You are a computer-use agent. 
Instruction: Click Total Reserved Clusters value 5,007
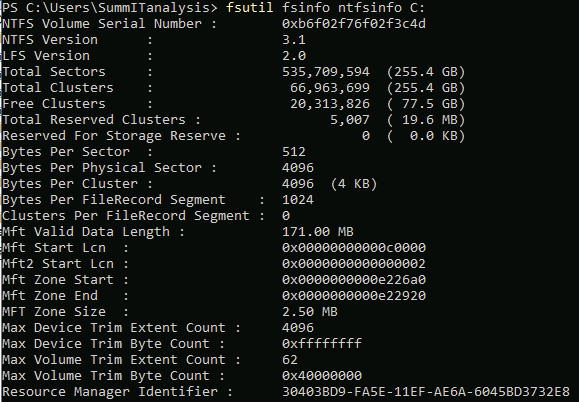pyautogui.click(x=350, y=120)
